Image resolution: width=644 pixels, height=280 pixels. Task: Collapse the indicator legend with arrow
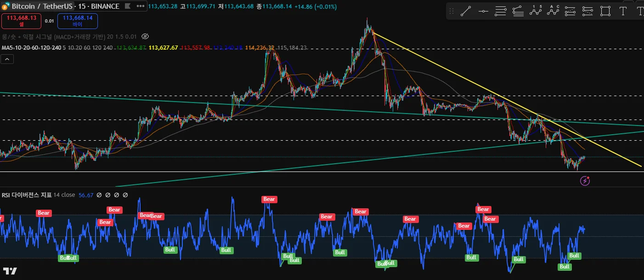(7, 59)
